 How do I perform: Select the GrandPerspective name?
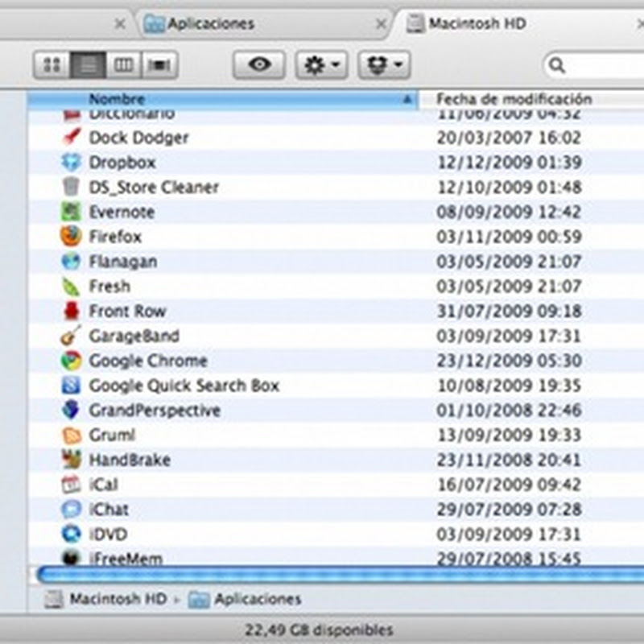pos(155,411)
